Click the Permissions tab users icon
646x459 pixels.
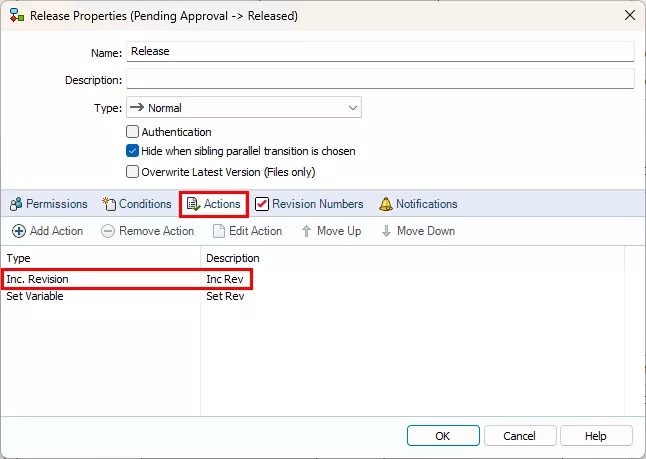click(x=16, y=204)
